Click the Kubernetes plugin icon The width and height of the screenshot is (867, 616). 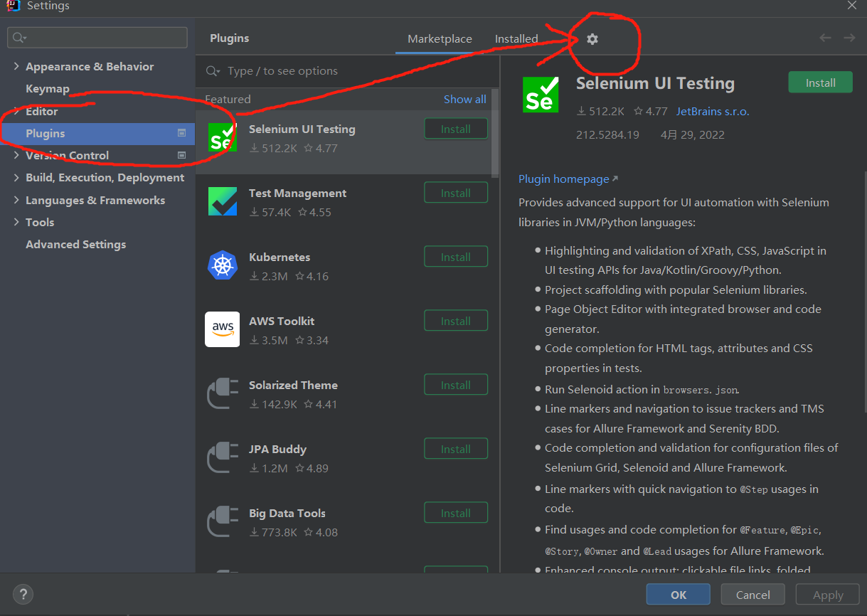click(222, 265)
